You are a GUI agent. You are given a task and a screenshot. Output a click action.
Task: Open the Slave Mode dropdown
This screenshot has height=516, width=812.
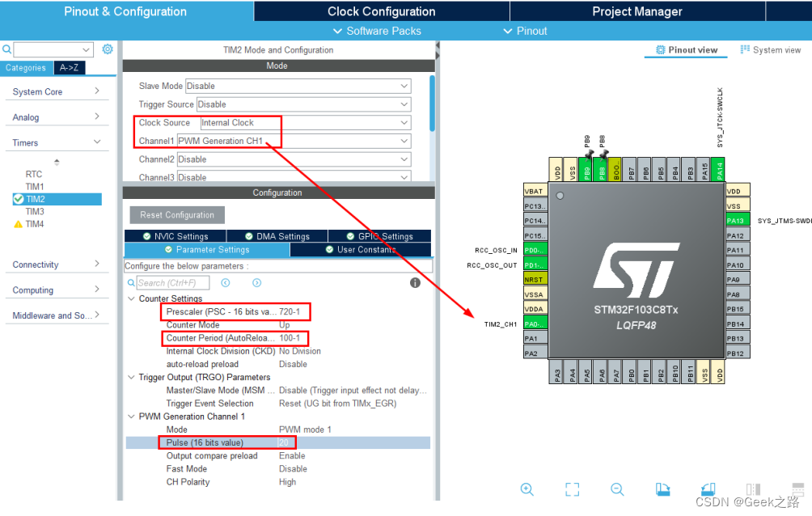click(x=298, y=86)
